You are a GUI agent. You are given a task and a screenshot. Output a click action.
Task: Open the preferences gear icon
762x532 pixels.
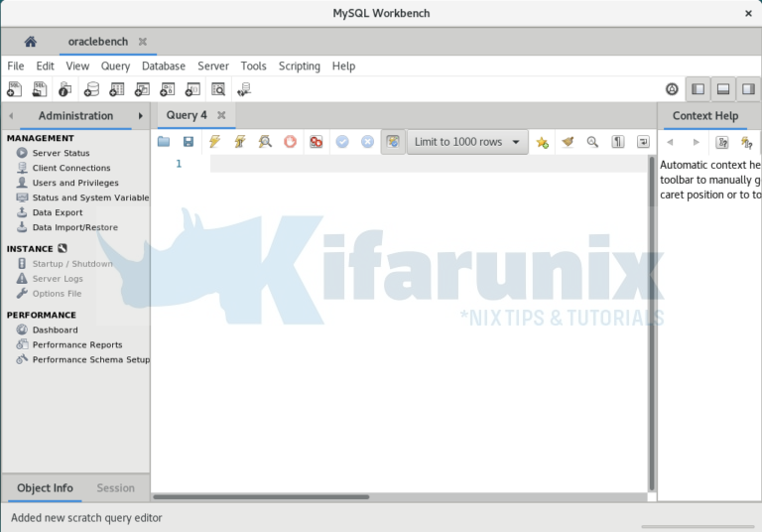[672, 89]
